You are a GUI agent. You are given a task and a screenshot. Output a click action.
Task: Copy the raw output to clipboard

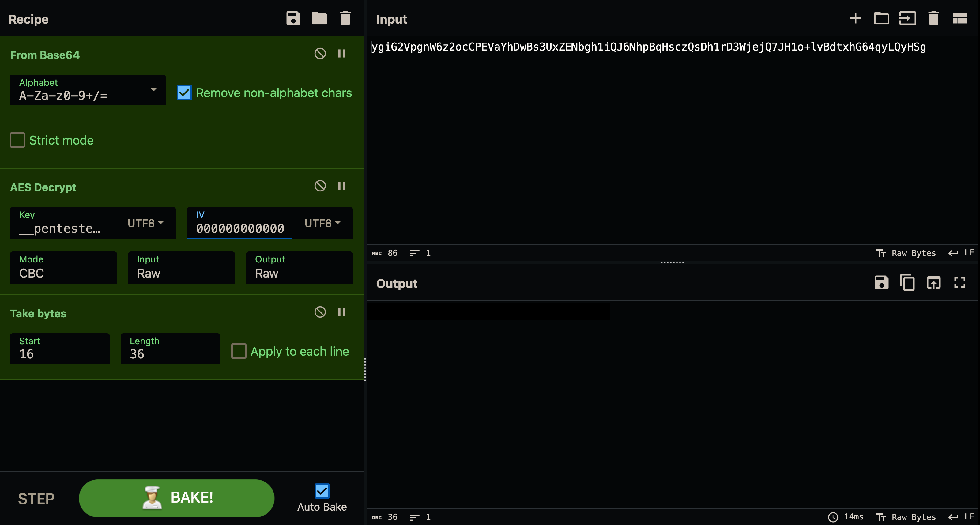(x=907, y=283)
